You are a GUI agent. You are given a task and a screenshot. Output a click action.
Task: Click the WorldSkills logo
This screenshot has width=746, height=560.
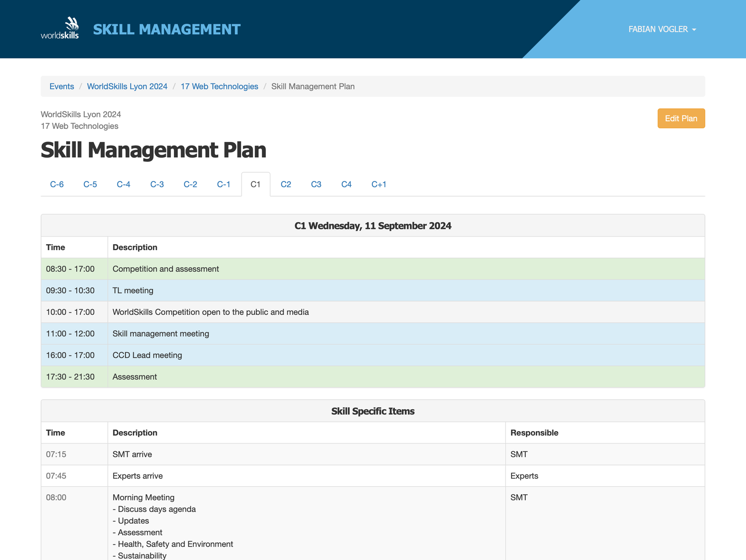[60, 28]
